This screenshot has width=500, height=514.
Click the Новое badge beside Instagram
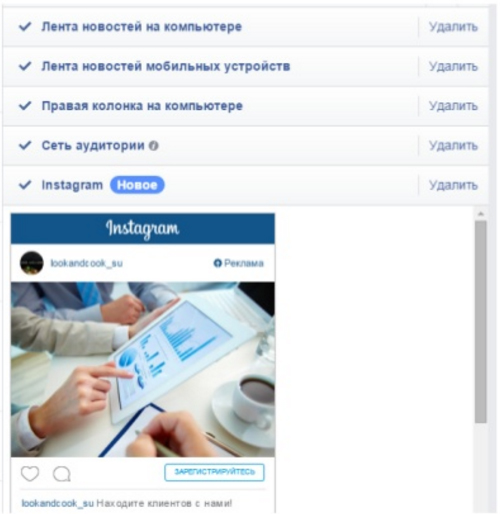(137, 185)
